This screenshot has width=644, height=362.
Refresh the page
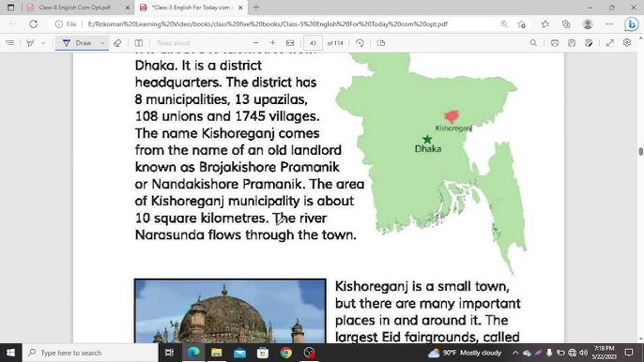coord(33,23)
